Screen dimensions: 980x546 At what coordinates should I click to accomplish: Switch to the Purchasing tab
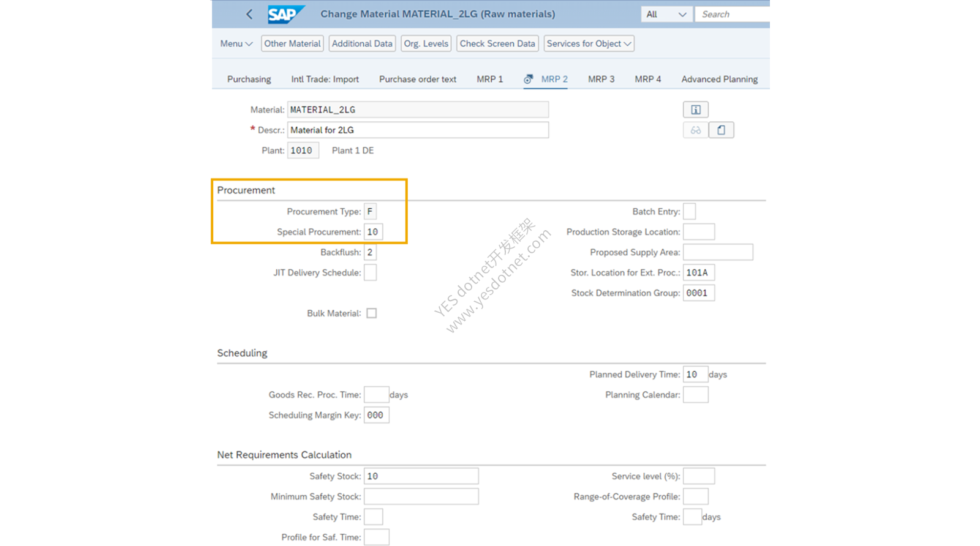pyautogui.click(x=249, y=79)
